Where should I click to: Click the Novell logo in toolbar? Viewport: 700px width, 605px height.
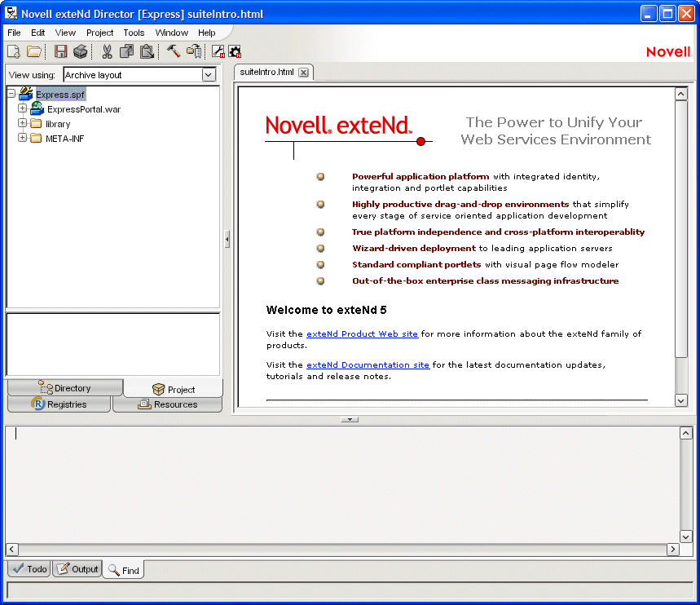(x=668, y=52)
